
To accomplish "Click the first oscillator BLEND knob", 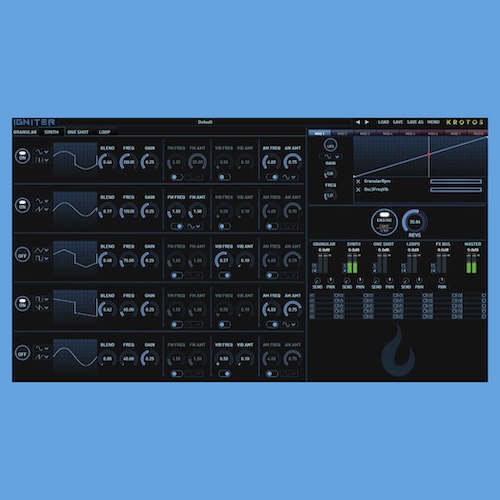I will click(107, 162).
